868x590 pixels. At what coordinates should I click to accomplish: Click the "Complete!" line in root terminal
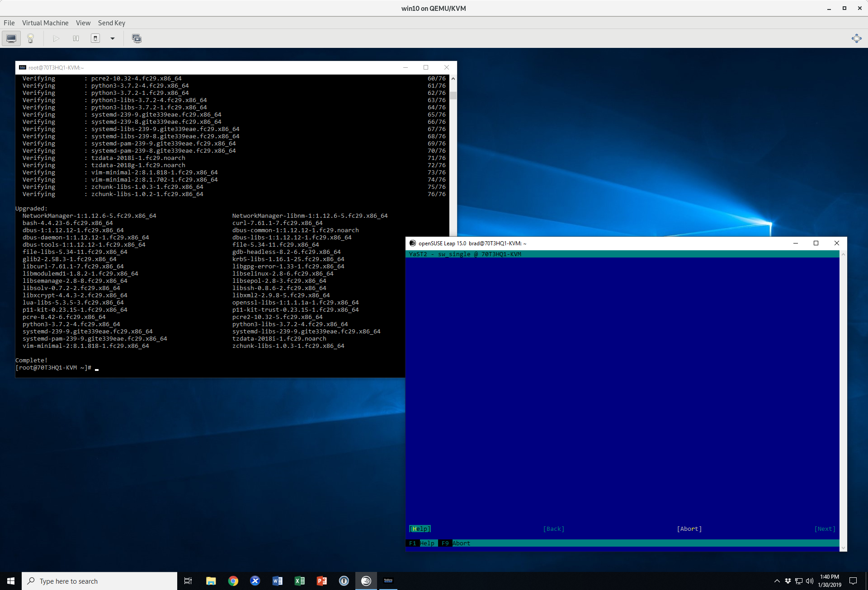(x=32, y=360)
